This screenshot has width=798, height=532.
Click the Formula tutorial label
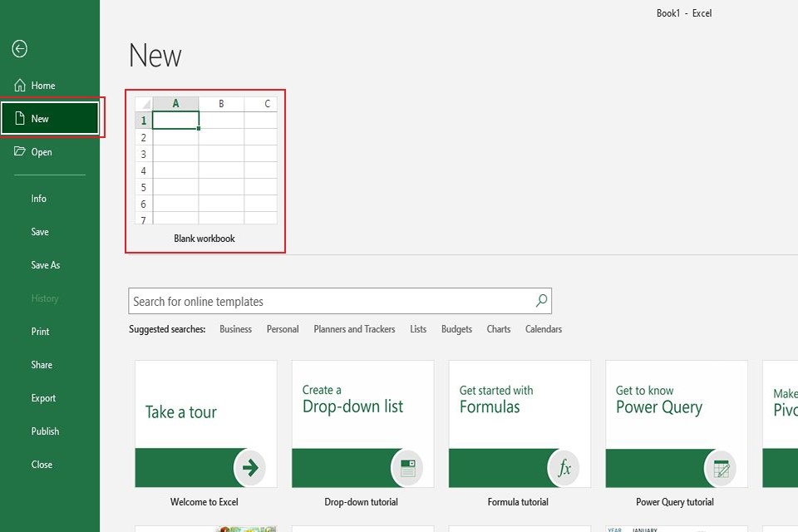click(518, 502)
